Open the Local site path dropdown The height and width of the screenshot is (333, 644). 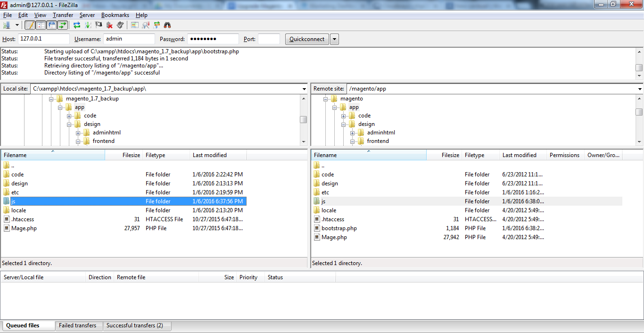304,89
